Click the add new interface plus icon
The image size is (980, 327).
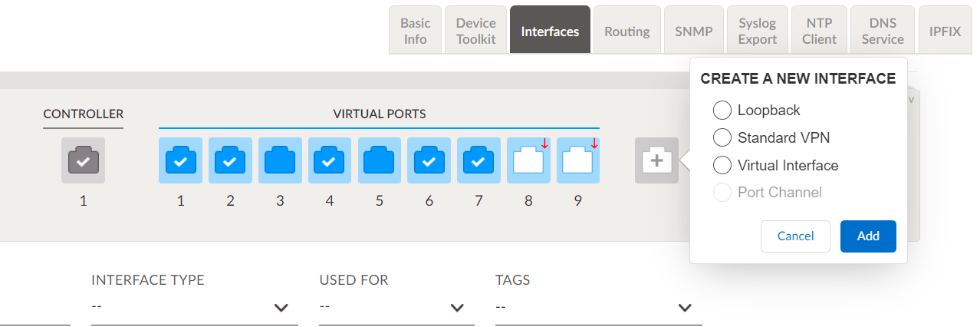656,160
